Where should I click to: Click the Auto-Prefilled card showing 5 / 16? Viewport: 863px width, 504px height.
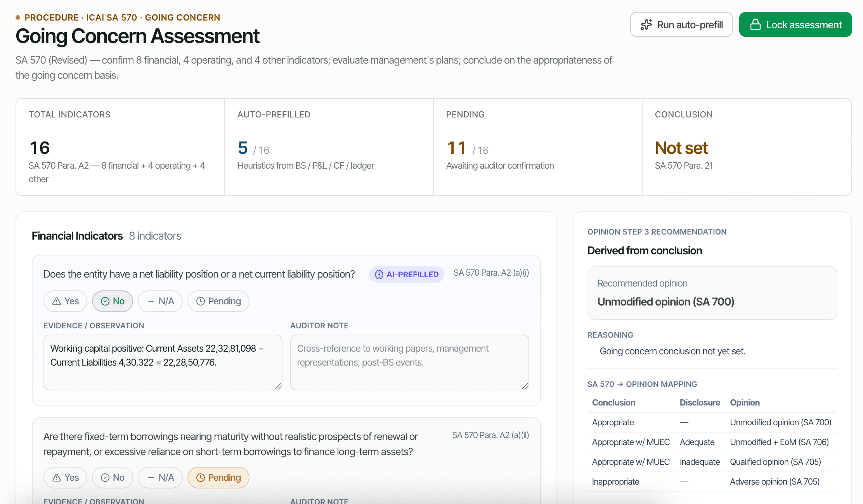329,147
